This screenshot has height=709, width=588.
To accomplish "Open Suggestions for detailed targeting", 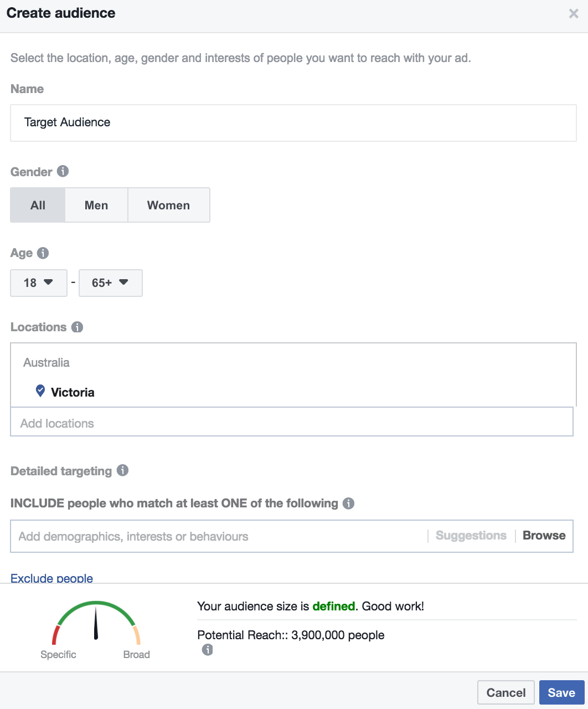I will click(x=470, y=536).
